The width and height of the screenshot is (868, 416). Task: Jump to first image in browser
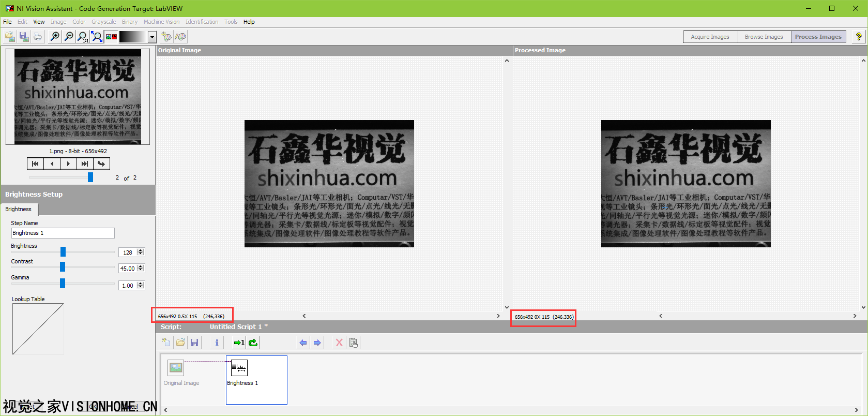pyautogui.click(x=35, y=164)
